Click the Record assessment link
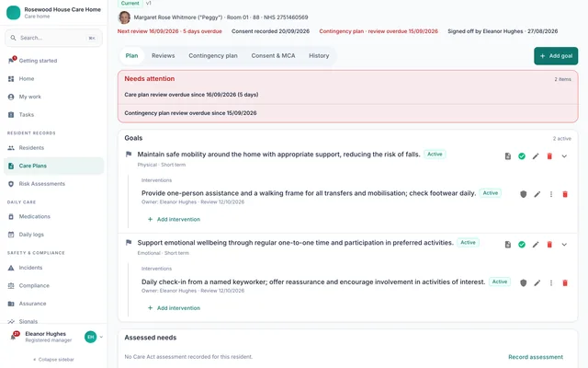Viewport: 588px width, 368px height. pos(536,357)
